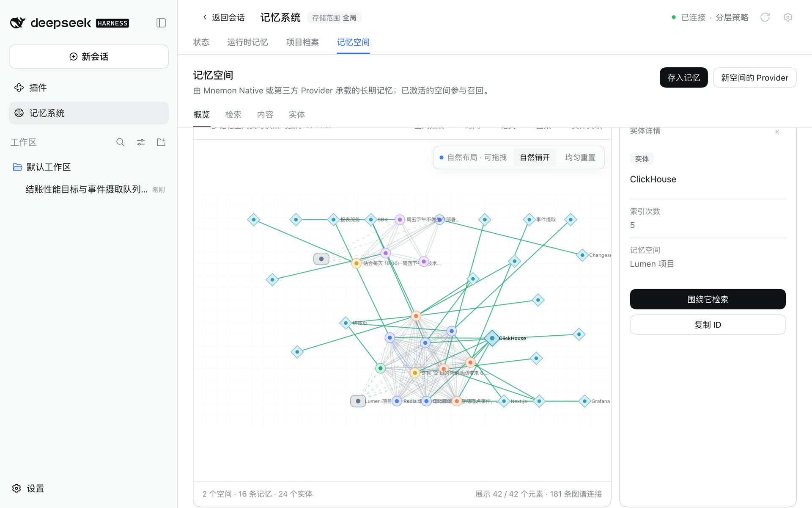Select the 概览 sub-tab
This screenshot has height=508, width=812.
pos(201,115)
